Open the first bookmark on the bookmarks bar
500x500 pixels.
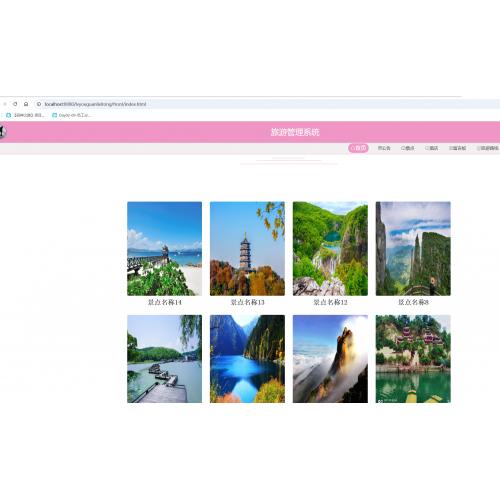[25, 115]
